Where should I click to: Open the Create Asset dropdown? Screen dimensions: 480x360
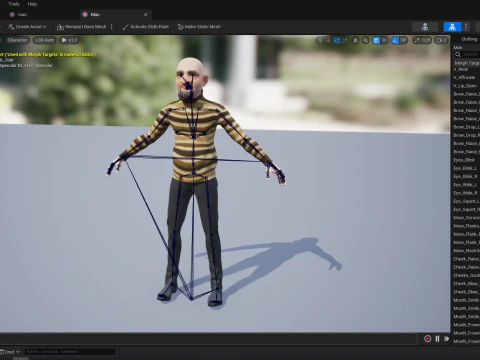[27, 27]
